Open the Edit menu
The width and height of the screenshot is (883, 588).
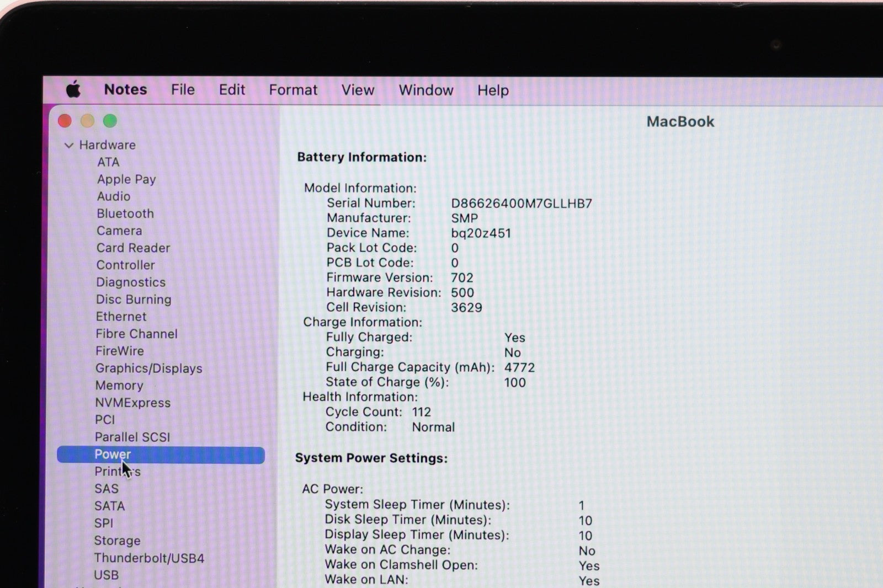click(232, 89)
